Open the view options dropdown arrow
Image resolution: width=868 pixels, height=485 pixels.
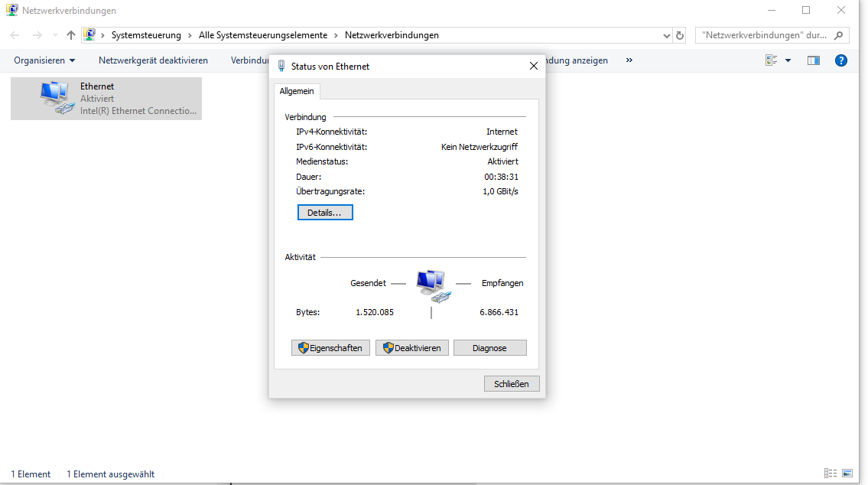click(x=788, y=60)
